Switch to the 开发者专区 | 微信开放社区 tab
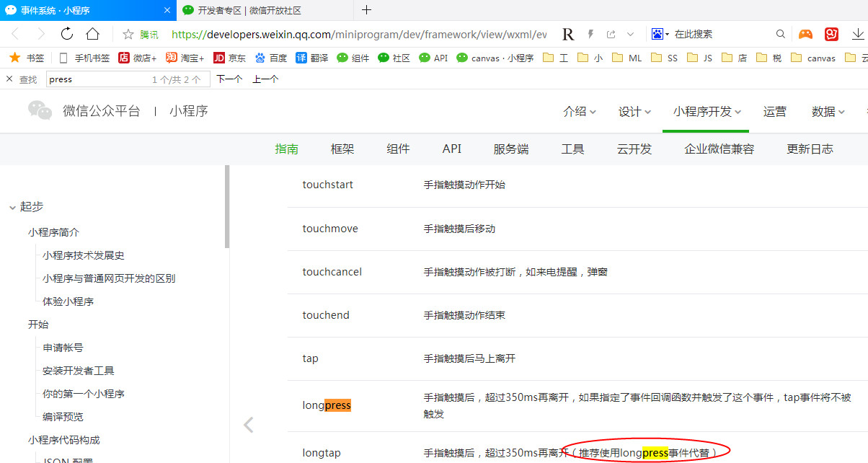 pos(249,10)
